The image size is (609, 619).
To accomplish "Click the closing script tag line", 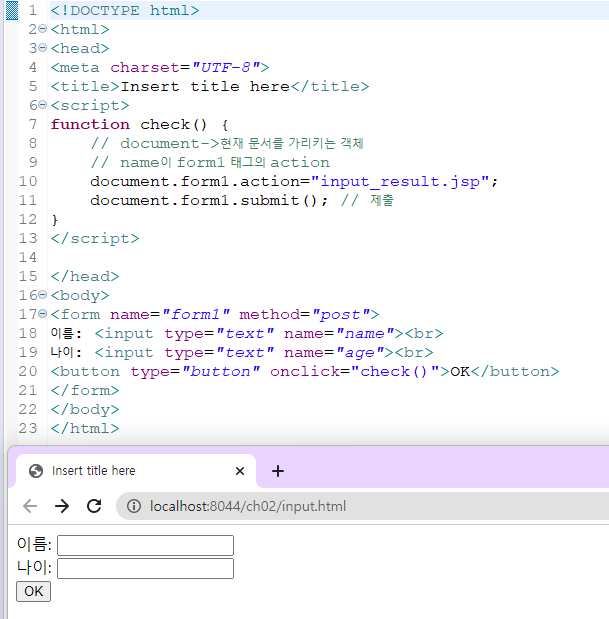I will coord(95,238).
